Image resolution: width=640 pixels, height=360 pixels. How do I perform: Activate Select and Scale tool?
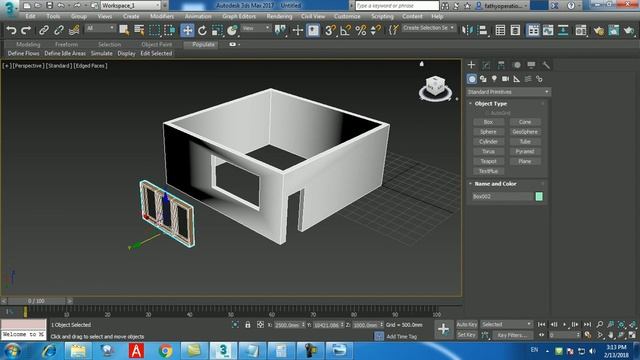217,30
